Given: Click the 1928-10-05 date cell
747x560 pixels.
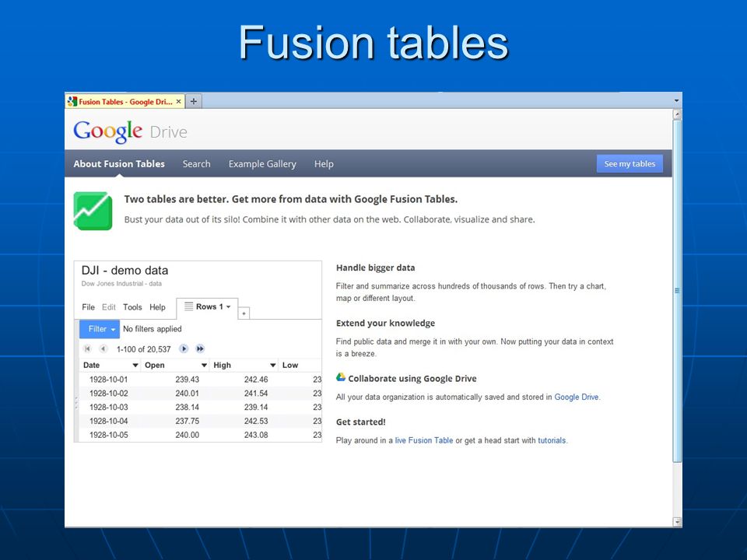Looking at the screenshot, I should pos(109,435).
